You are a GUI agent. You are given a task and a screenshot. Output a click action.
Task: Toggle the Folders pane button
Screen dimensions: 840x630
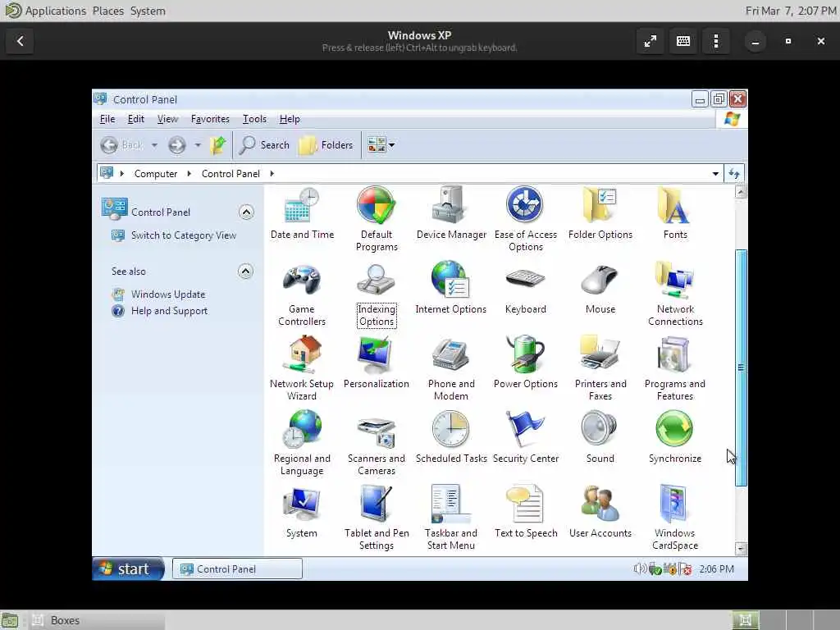tap(326, 145)
